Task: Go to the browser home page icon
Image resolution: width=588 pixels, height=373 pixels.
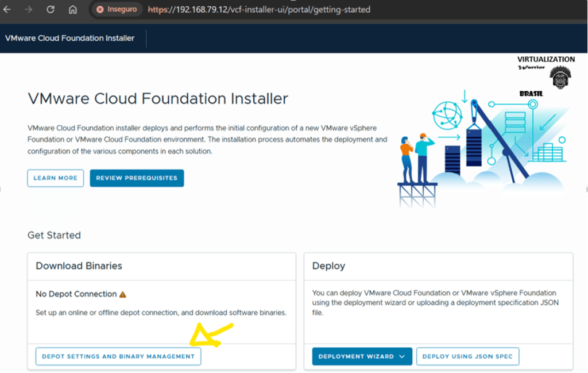Action: pos(72,10)
